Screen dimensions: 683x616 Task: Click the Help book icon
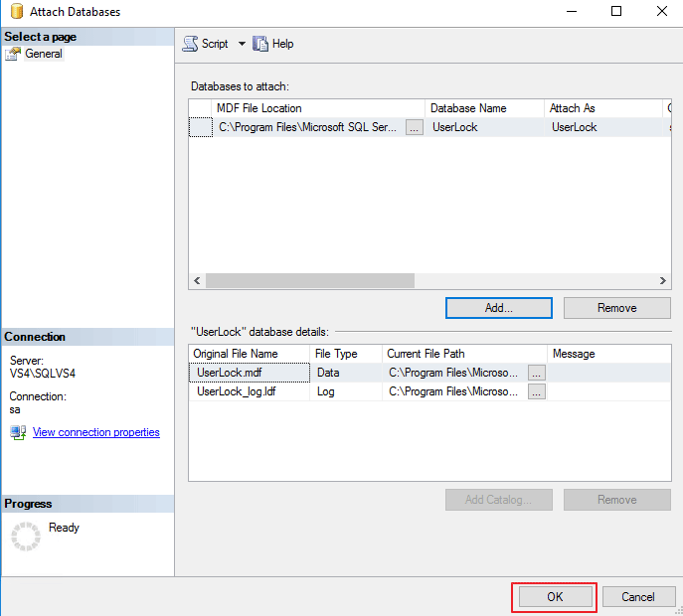(x=260, y=44)
